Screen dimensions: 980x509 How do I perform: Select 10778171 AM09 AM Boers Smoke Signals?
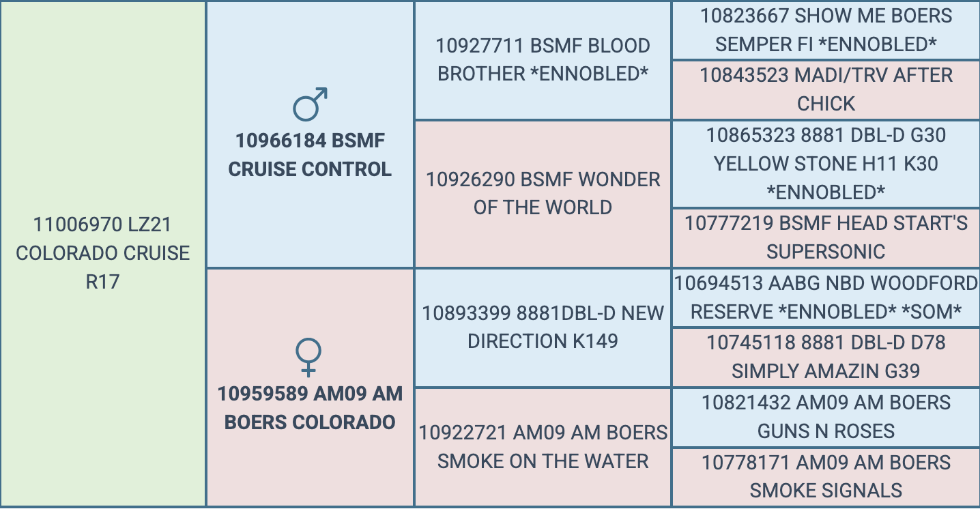pyautogui.click(x=826, y=476)
